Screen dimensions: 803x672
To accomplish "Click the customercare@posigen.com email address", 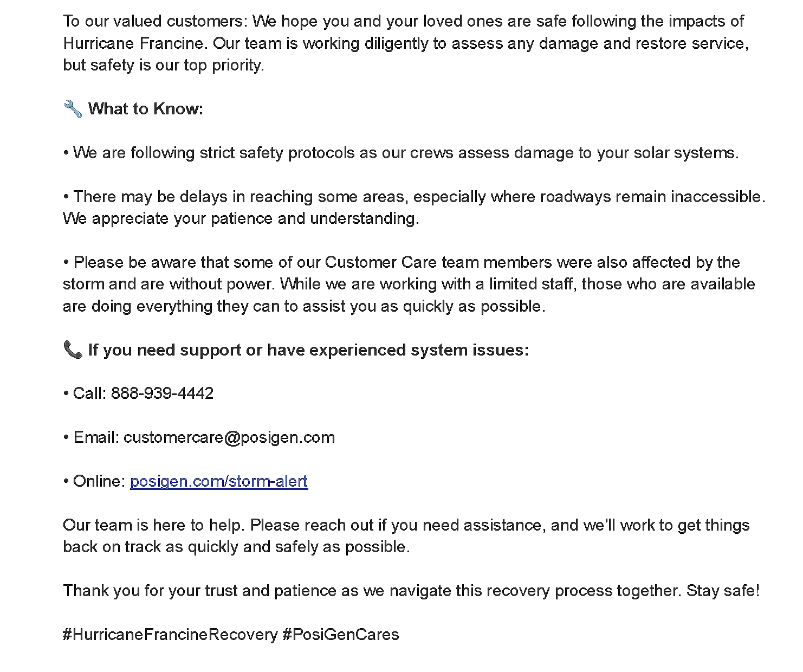I will pyautogui.click(x=229, y=437).
